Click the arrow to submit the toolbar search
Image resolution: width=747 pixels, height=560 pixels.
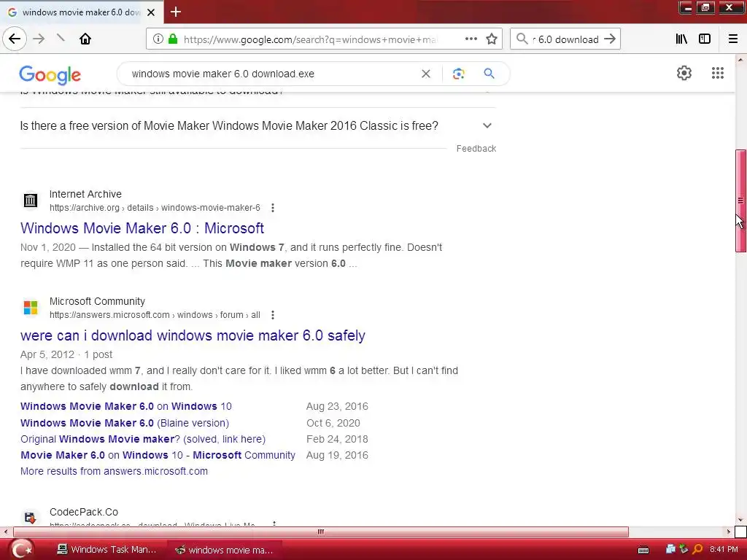(x=610, y=39)
